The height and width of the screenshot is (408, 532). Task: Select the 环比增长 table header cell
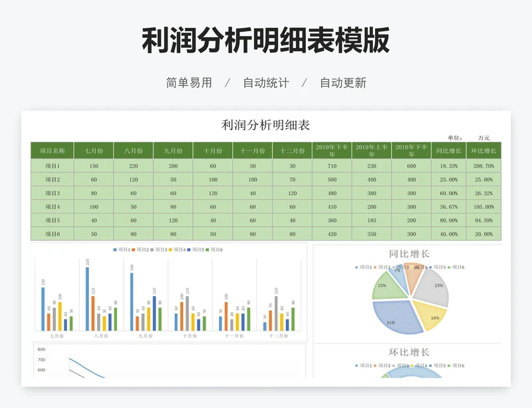pyautogui.click(x=483, y=150)
